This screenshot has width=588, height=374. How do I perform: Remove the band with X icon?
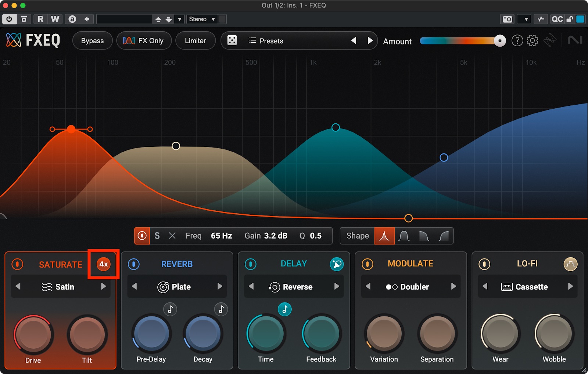click(x=172, y=236)
